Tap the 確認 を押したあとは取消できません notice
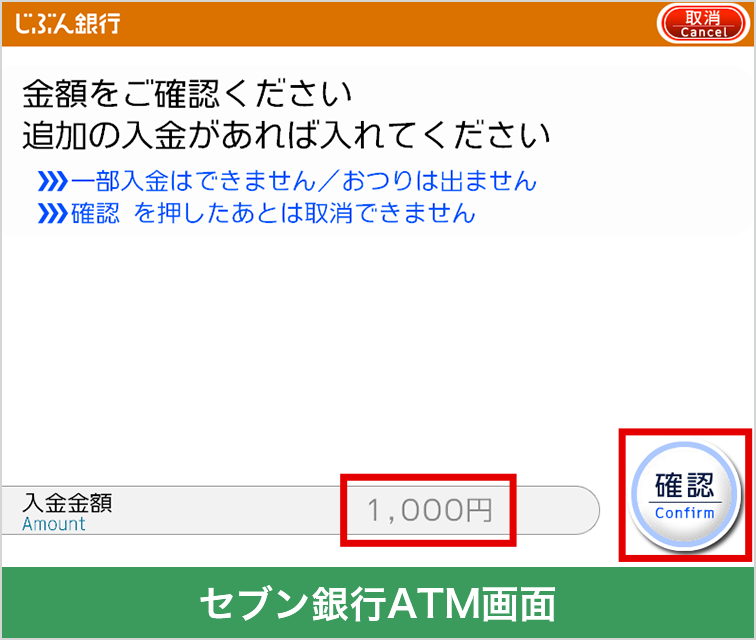756x640 pixels. [273, 213]
